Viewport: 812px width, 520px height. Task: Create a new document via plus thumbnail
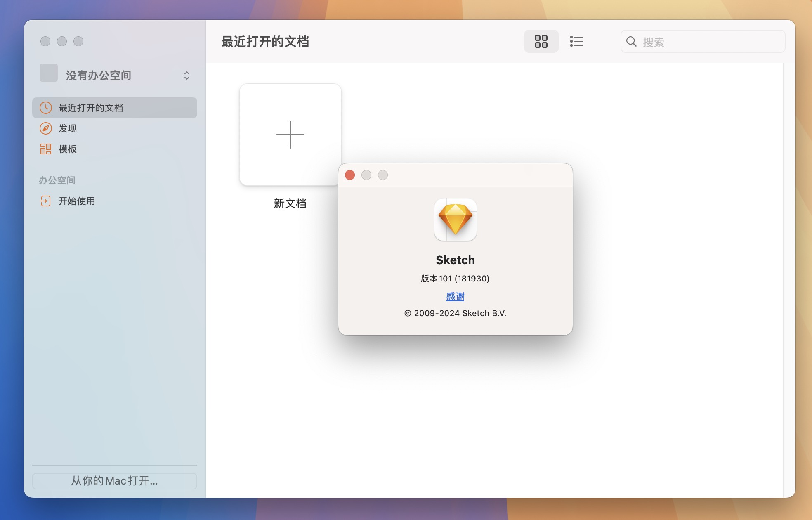pyautogui.click(x=290, y=135)
